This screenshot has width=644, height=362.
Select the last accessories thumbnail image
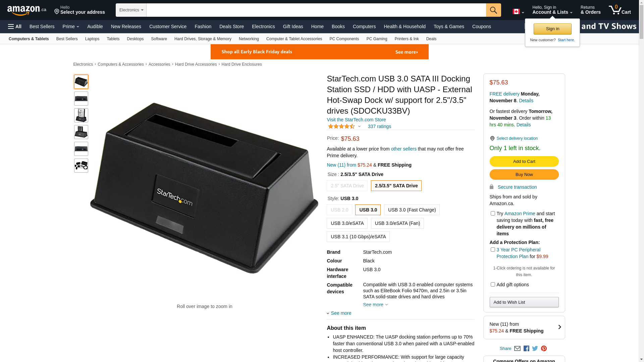(81, 166)
